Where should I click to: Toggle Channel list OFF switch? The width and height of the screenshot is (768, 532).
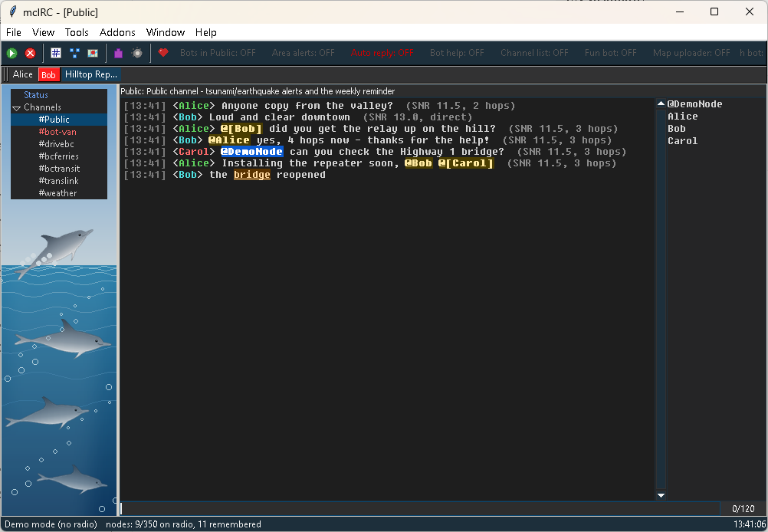pos(534,52)
